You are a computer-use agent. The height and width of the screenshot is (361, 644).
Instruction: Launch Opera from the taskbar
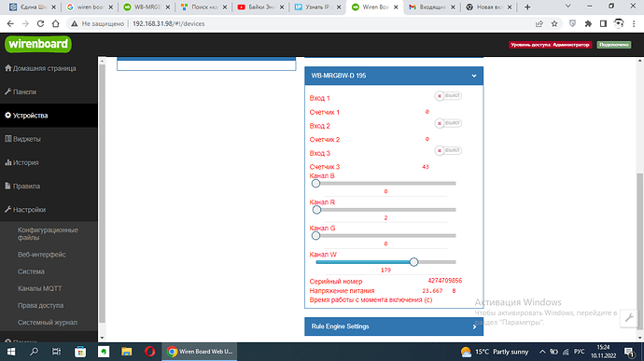150,352
